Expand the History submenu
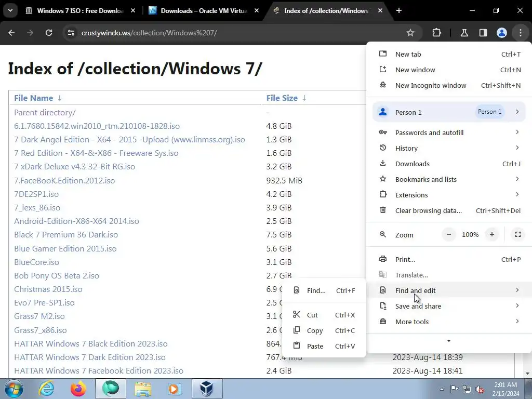The height and width of the screenshot is (399, 532). pyautogui.click(x=449, y=148)
